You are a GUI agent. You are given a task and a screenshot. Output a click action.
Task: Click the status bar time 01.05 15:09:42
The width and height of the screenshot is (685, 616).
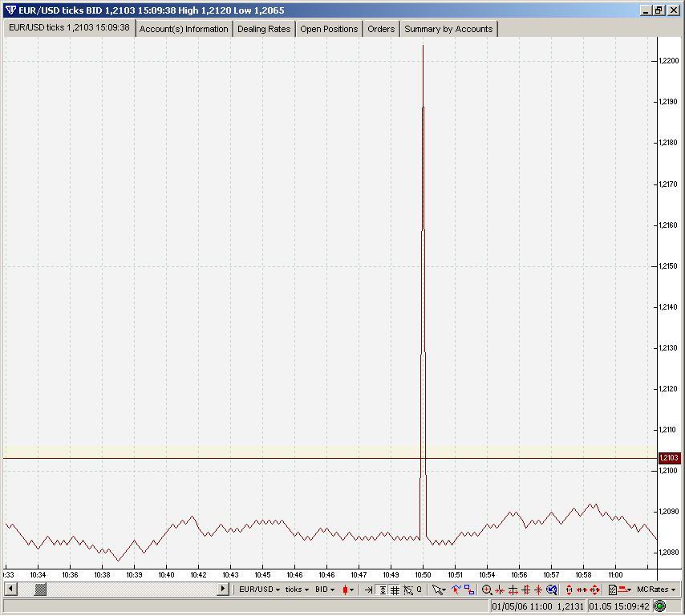pyautogui.click(x=619, y=606)
